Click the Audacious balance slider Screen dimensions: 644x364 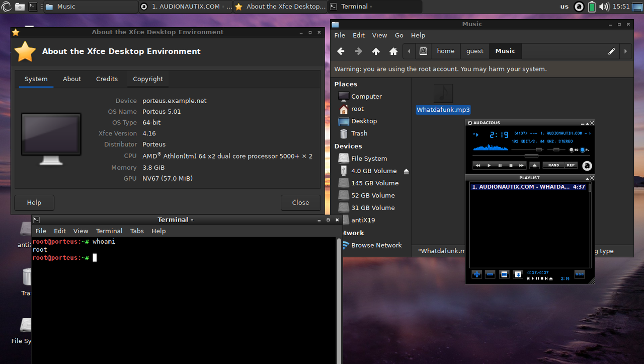(556, 150)
